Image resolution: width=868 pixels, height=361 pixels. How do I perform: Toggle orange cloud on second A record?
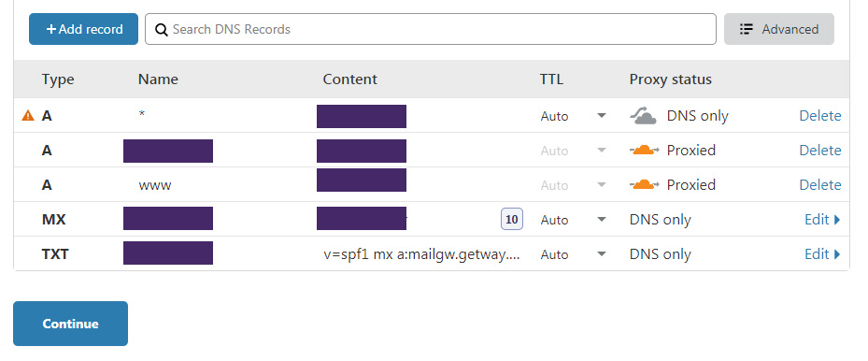tap(645, 150)
